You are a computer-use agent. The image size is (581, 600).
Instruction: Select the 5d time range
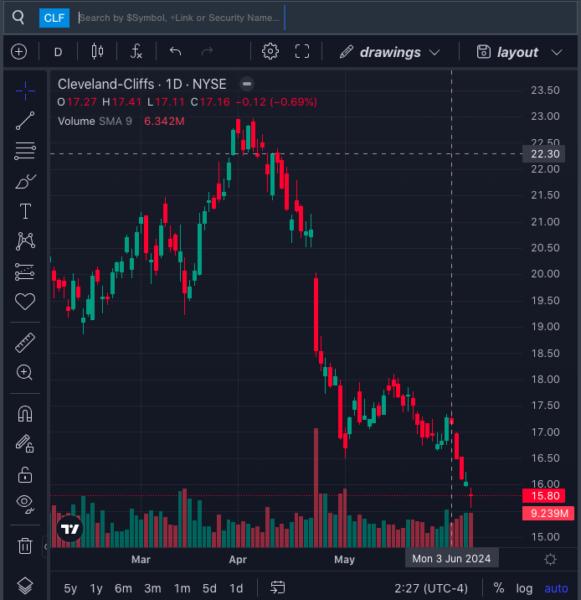click(209, 588)
